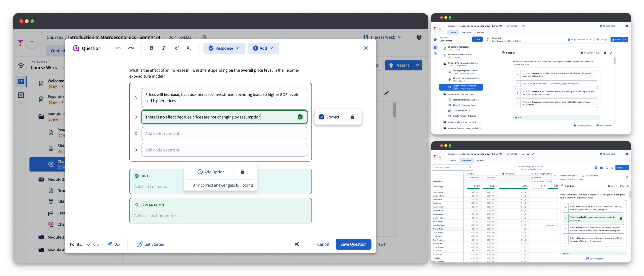Viewport: 644px width, 276px height.
Task: Select the content list sidebar icon in main window
Action: pyautogui.click(x=21, y=82)
